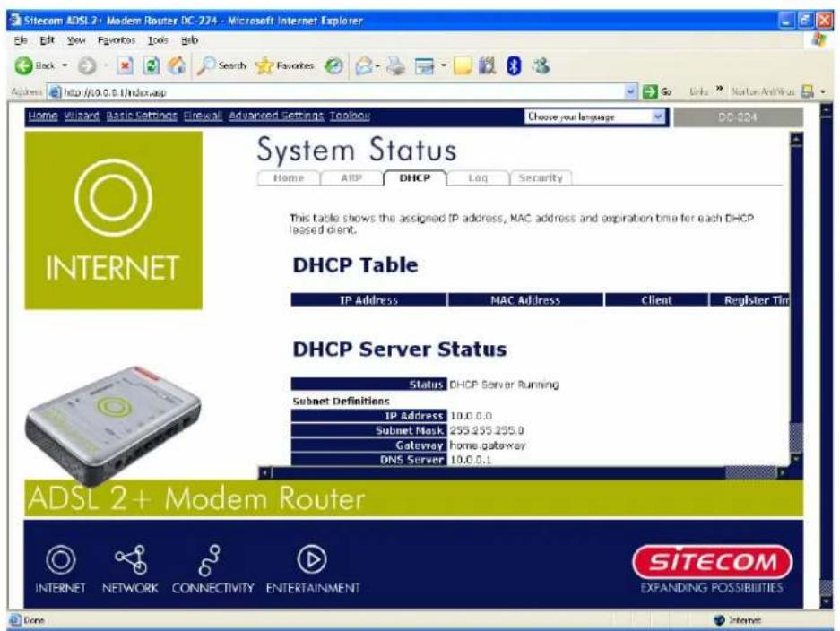Open the Favorites menu
Screen dimensions: 840x631
[x=117, y=40]
